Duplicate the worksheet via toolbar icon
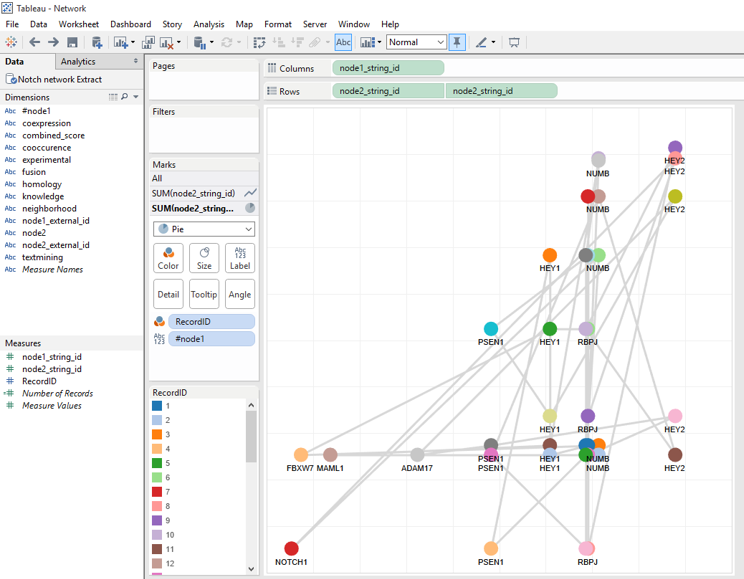Image resolution: width=744 pixels, height=579 pixels. pos(148,43)
